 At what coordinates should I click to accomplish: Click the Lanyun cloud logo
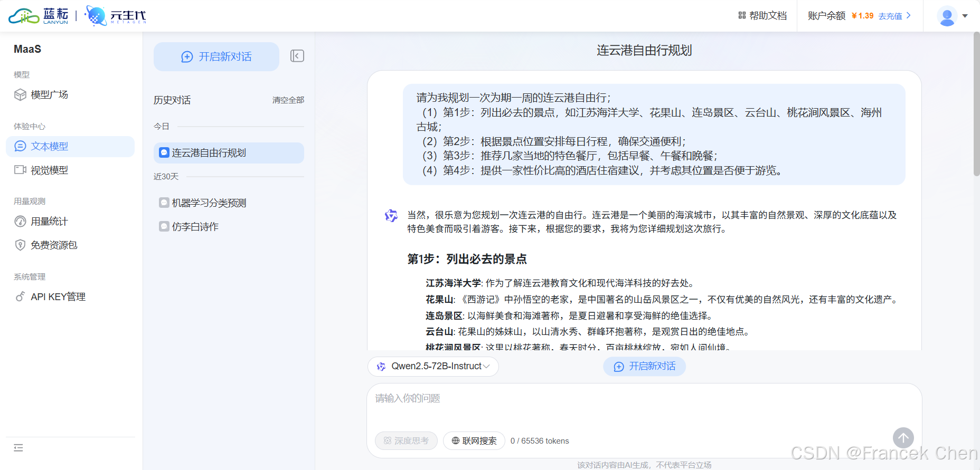tap(38, 16)
